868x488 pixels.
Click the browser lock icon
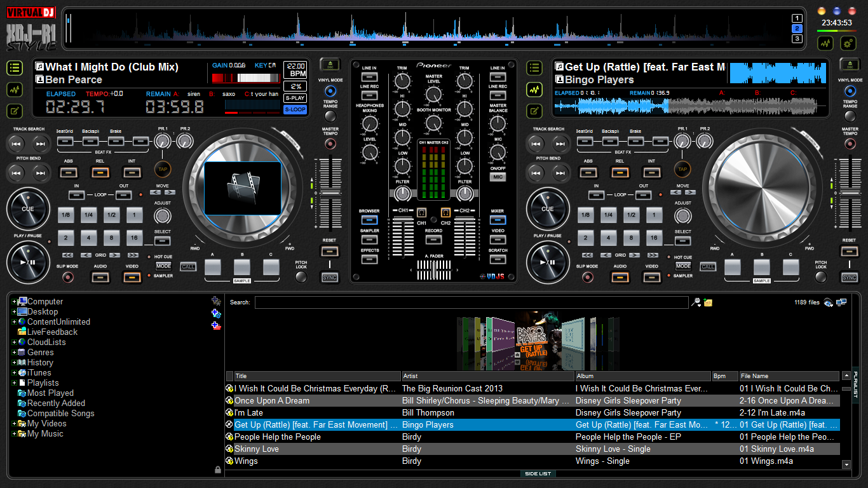pos(218,470)
